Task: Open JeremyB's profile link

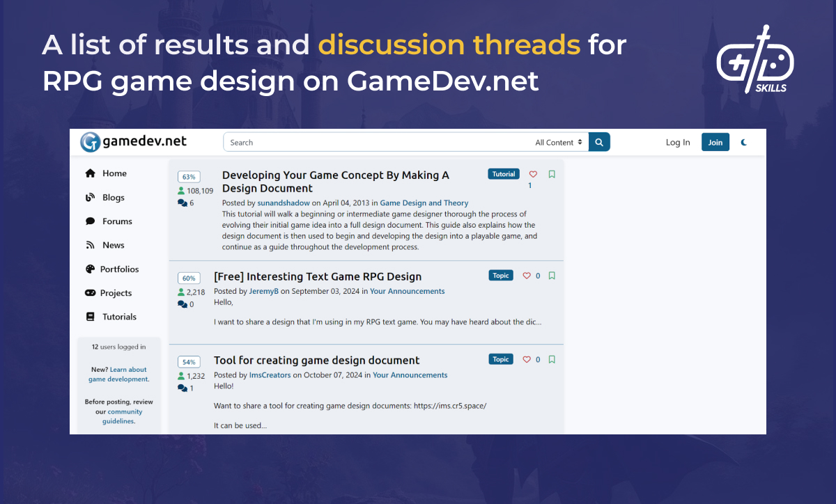Action: 263,291
